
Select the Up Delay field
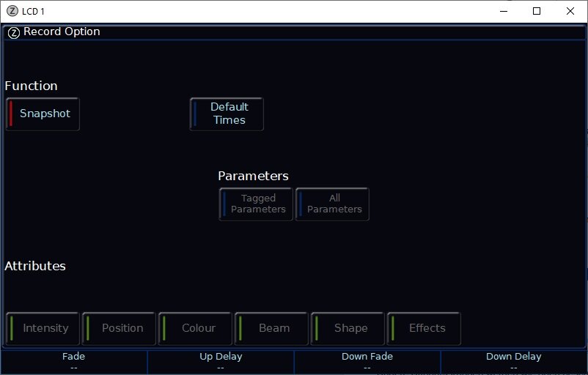pos(221,362)
